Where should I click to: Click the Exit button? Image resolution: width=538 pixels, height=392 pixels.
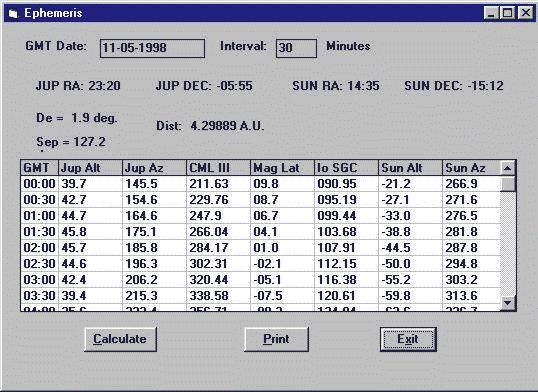[408, 339]
